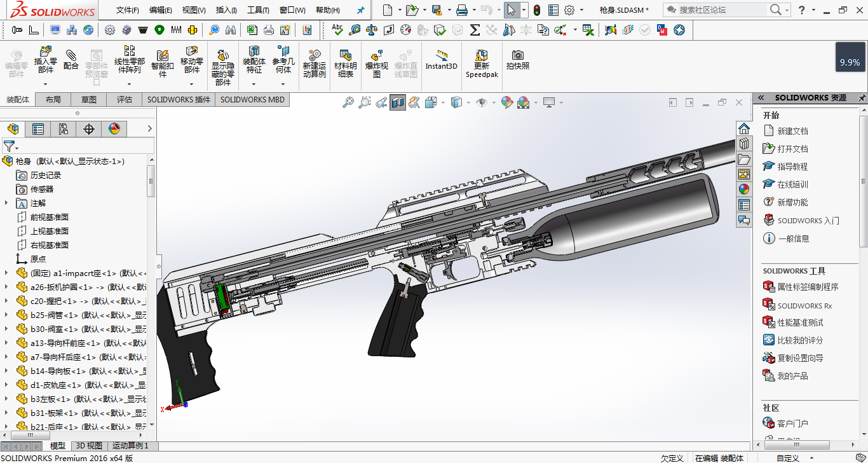Open the DimXpertManager crosshair tab
The width and height of the screenshot is (868, 463).
tap(89, 129)
